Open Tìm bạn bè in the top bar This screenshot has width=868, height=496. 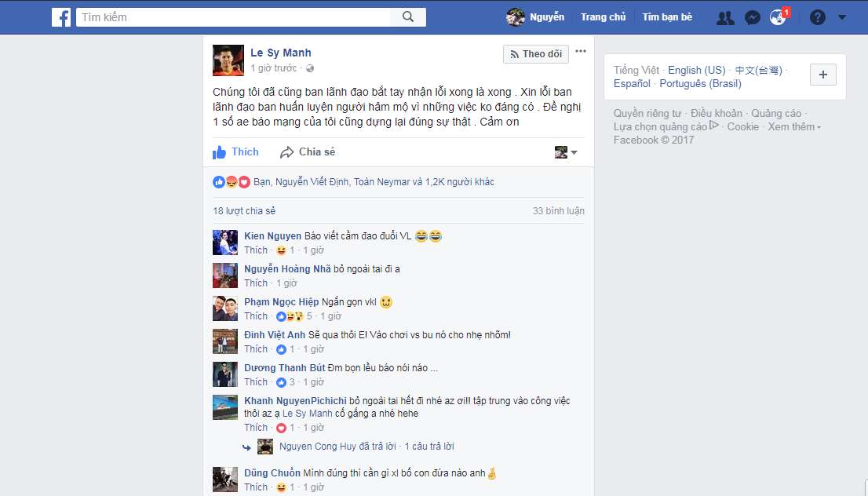coord(667,17)
